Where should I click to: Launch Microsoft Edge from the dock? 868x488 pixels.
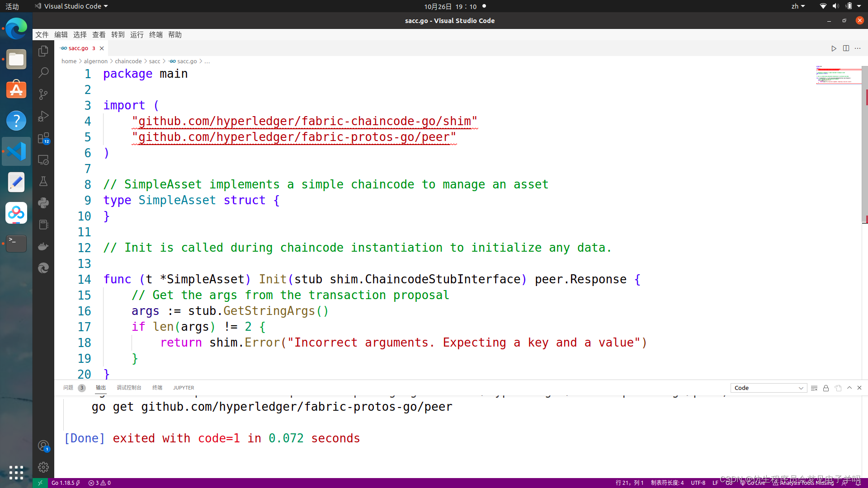coord(16,29)
